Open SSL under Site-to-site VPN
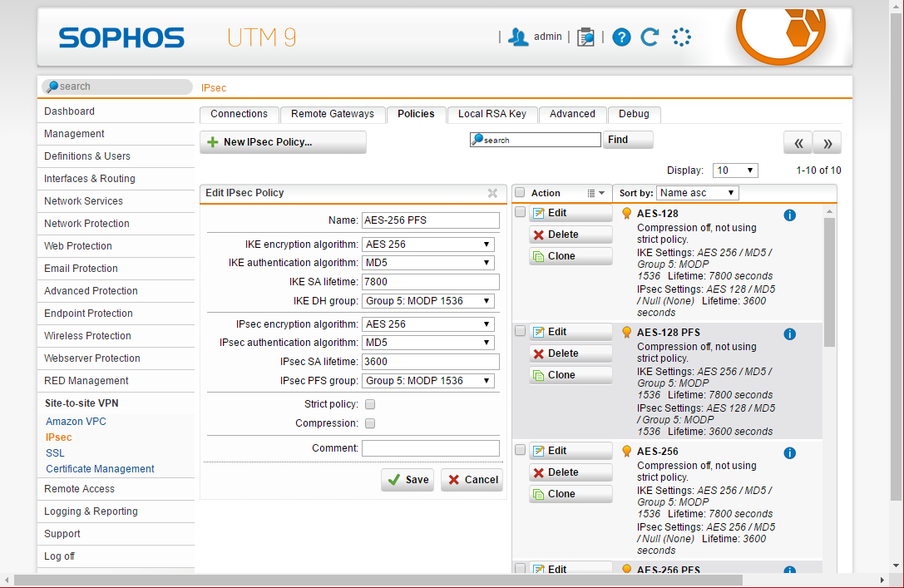 point(56,453)
